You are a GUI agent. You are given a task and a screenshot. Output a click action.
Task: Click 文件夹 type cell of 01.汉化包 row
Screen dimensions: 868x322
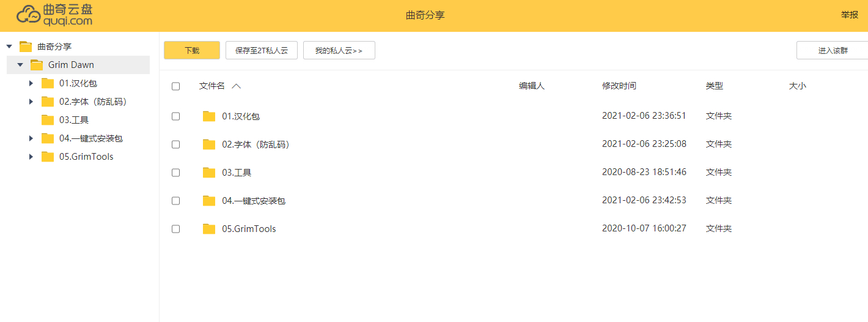[x=719, y=116]
